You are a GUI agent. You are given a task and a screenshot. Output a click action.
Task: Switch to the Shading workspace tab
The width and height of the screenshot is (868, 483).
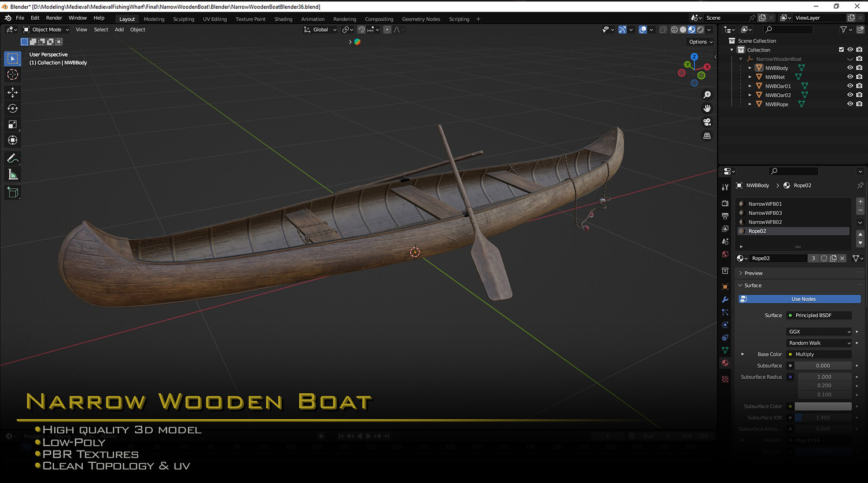(284, 19)
